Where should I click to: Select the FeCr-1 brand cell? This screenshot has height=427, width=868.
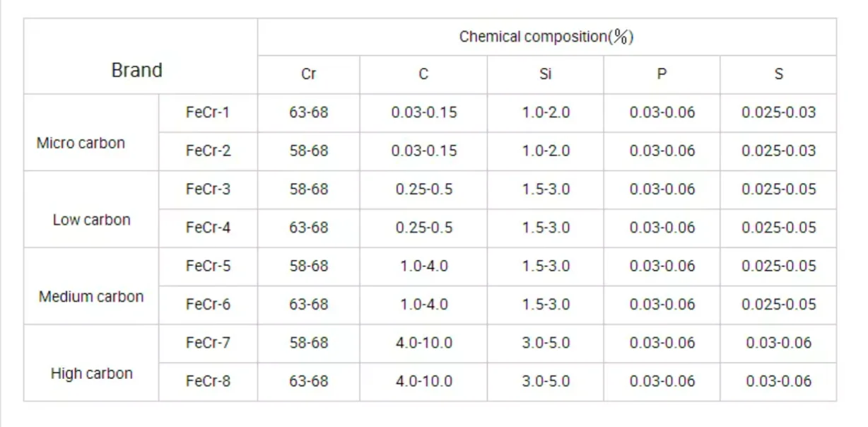[x=208, y=113]
